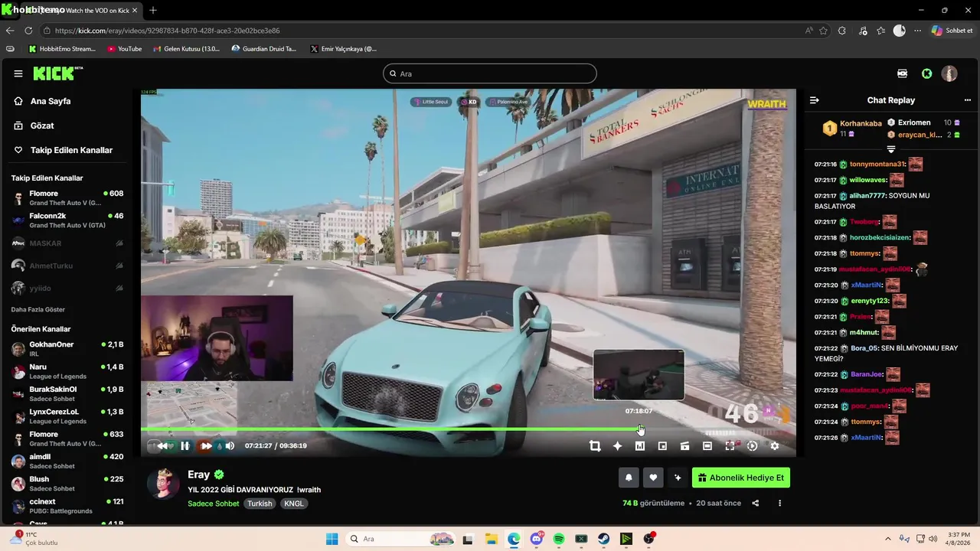Open the first Flomore channel with 608 viewers
This screenshot has height=551, width=980.
click(67, 198)
